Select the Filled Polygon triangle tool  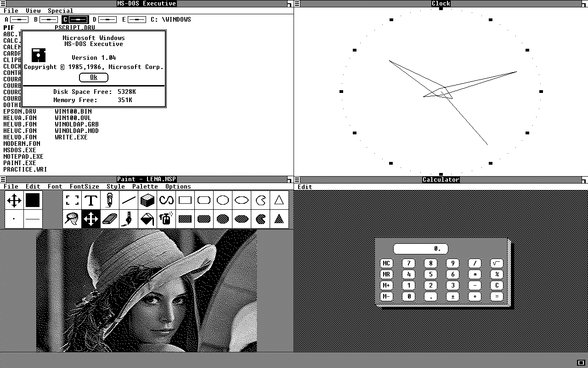tap(279, 219)
